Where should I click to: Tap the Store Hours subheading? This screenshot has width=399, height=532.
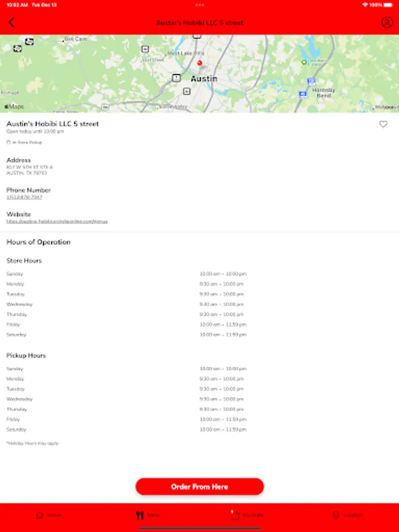click(24, 261)
